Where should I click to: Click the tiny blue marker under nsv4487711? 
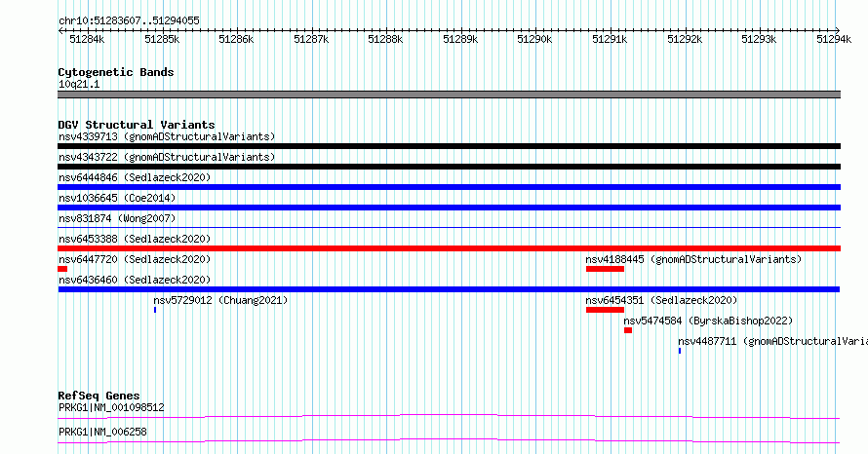coord(680,351)
